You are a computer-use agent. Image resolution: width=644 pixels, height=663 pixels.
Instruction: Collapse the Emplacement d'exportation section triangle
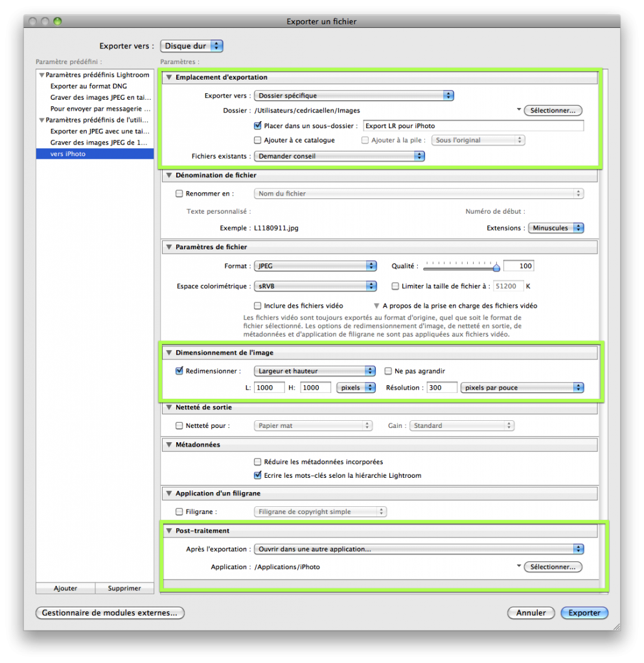[x=169, y=78]
